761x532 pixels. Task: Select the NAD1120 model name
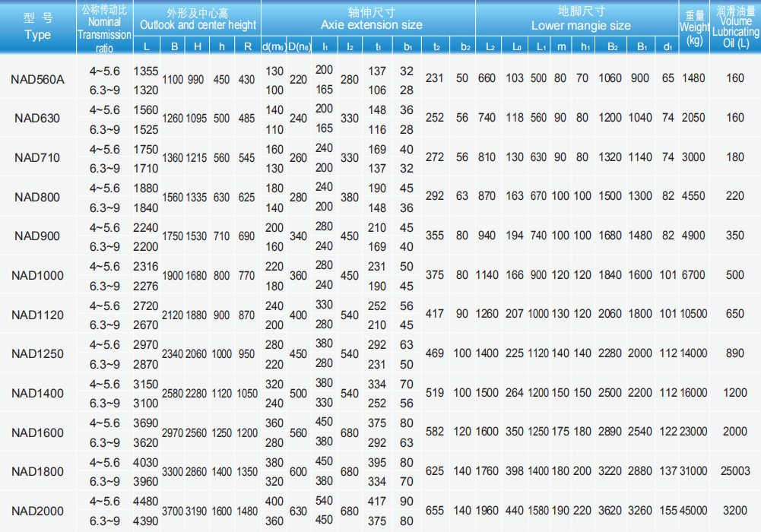coord(37,315)
